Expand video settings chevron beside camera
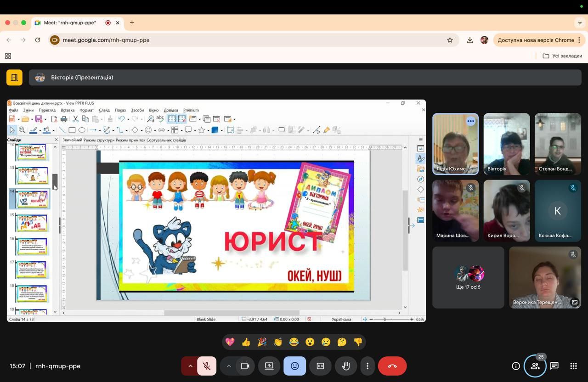588x382 pixels. point(228,366)
